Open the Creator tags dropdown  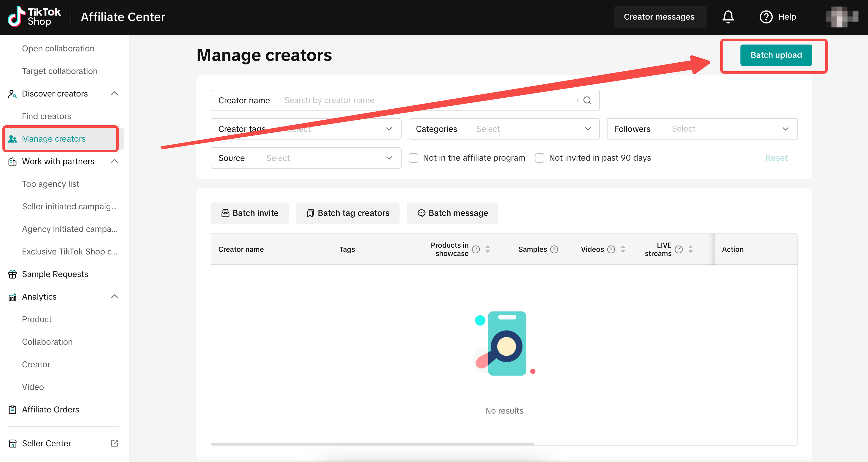[306, 129]
